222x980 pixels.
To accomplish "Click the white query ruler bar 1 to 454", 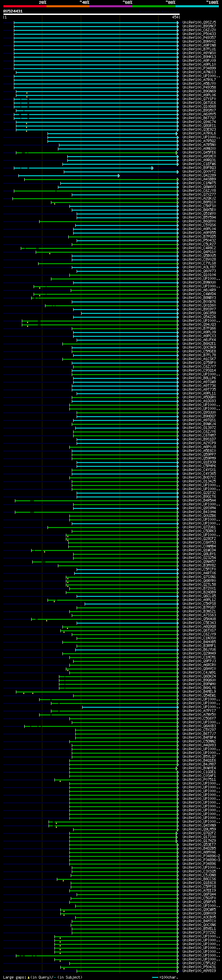I will [91, 14].
